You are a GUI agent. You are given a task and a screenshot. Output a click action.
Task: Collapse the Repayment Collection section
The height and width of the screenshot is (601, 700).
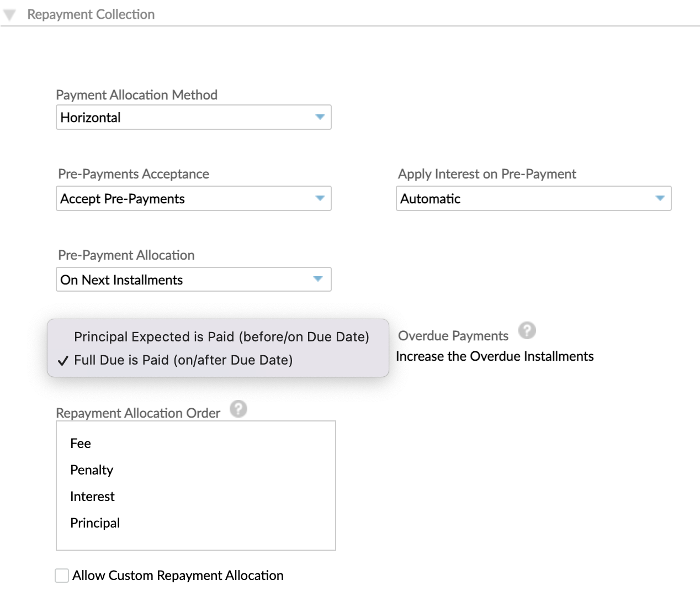9,14
